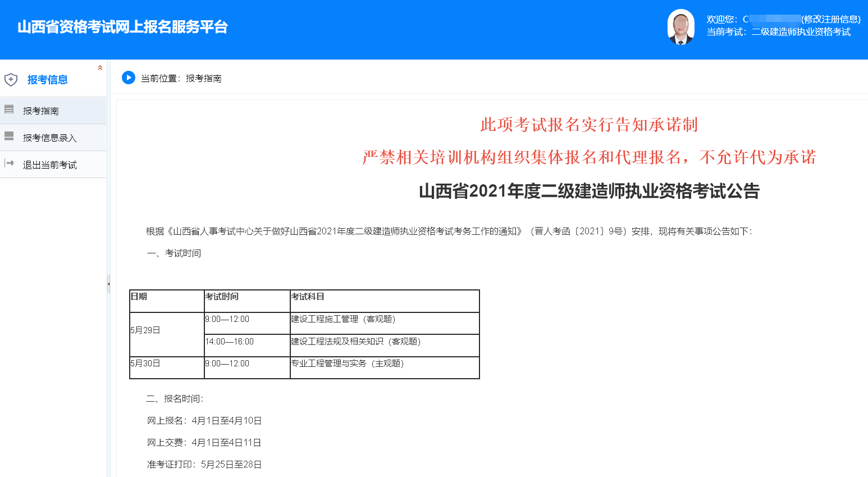The width and height of the screenshot is (868, 477).
Task: Click the exit arrow icon beside 退出当前考试
Action: click(9, 163)
